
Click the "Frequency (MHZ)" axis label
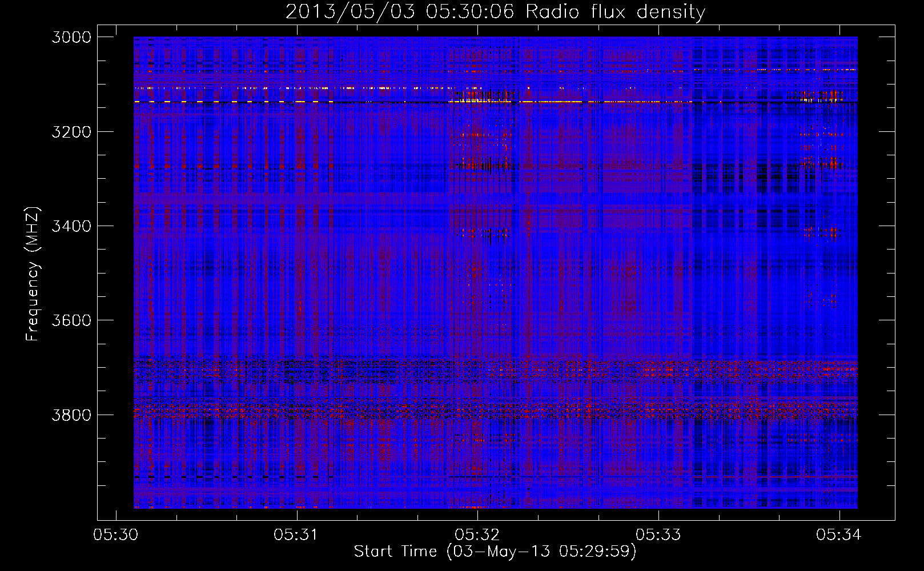tap(33, 274)
